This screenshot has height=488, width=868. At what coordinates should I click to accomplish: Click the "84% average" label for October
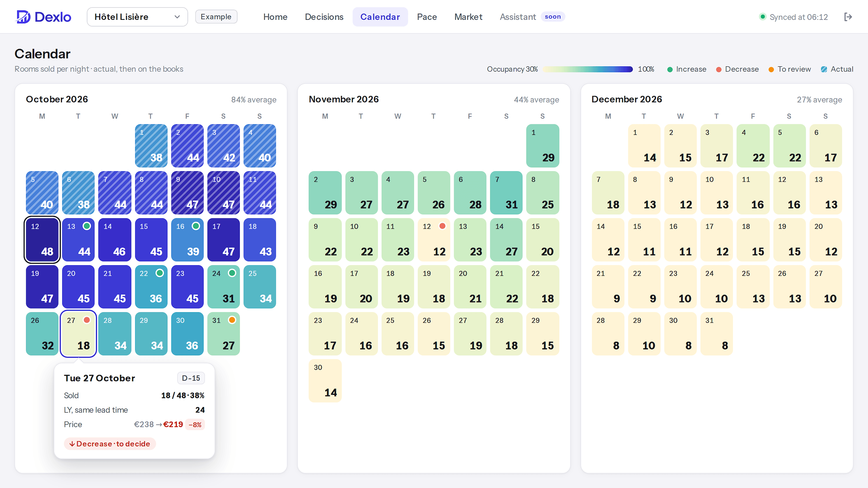(254, 100)
